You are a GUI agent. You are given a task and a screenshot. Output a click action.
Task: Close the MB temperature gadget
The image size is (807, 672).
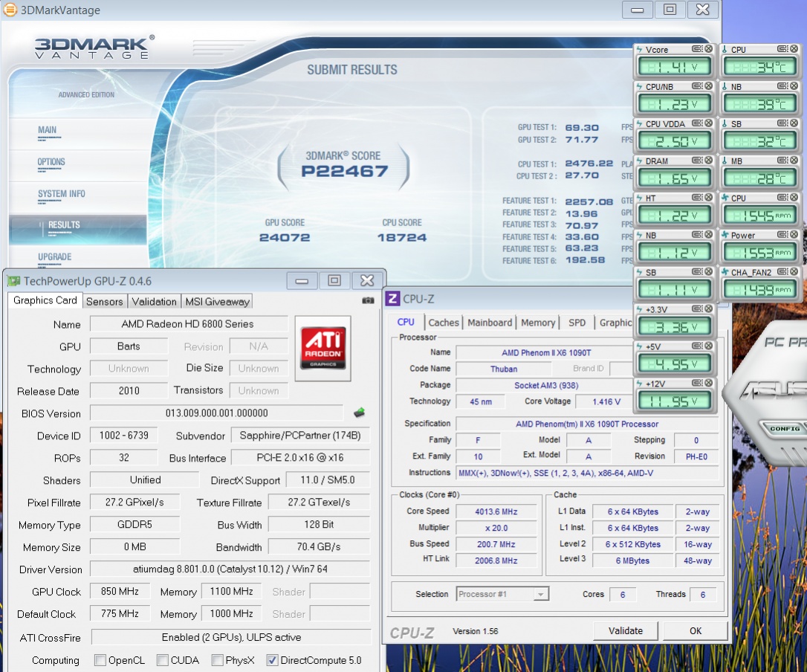(794, 160)
